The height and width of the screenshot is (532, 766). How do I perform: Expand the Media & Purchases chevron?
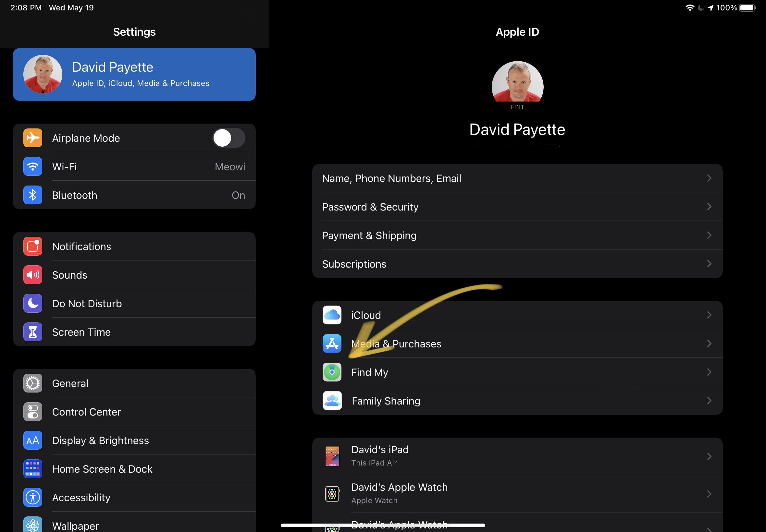(x=709, y=344)
